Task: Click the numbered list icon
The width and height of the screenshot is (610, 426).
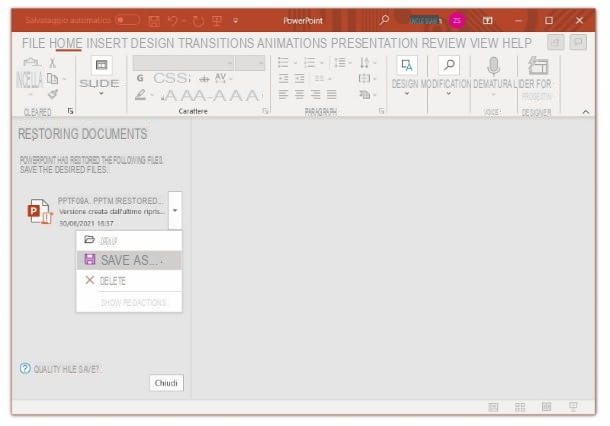Action: click(x=310, y=62)
